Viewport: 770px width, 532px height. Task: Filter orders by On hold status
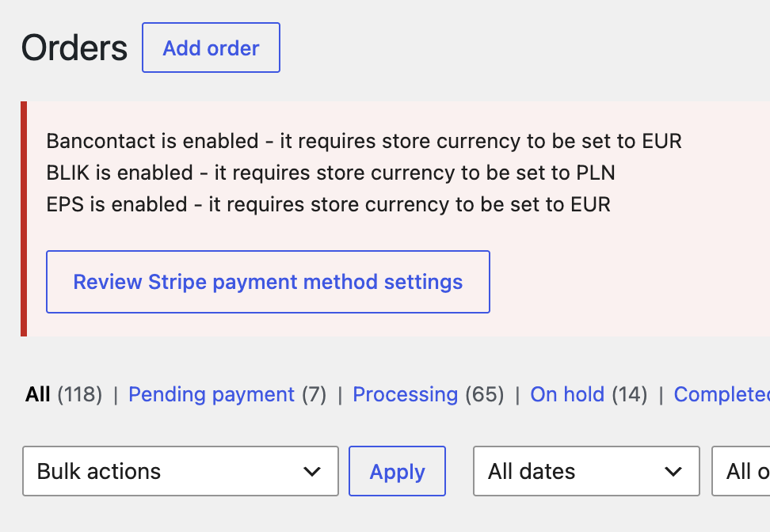point(567,394)
